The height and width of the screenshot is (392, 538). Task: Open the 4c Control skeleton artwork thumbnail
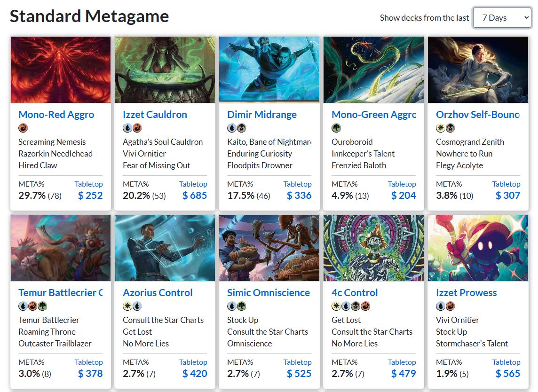[x=373, y=248]
